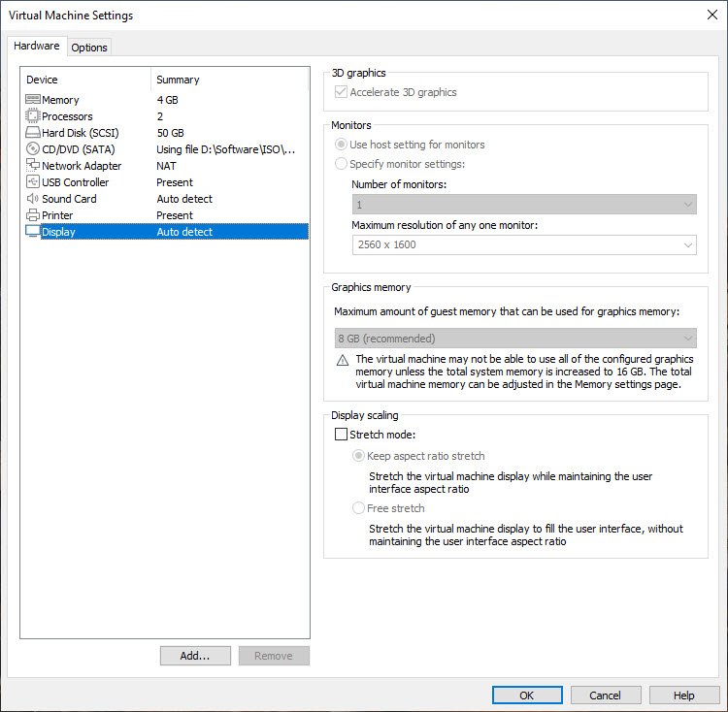
Task: Click the Memory device icon
Action: [32, 99]
